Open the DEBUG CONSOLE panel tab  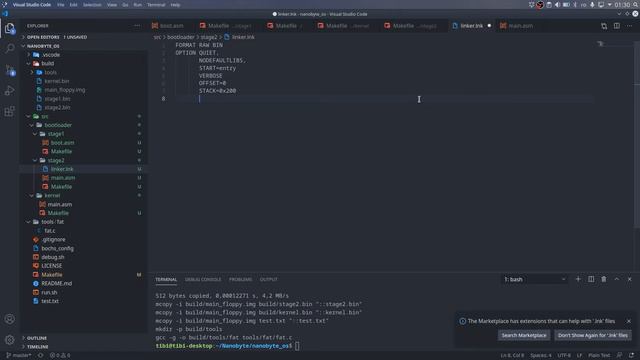(203, 280)
